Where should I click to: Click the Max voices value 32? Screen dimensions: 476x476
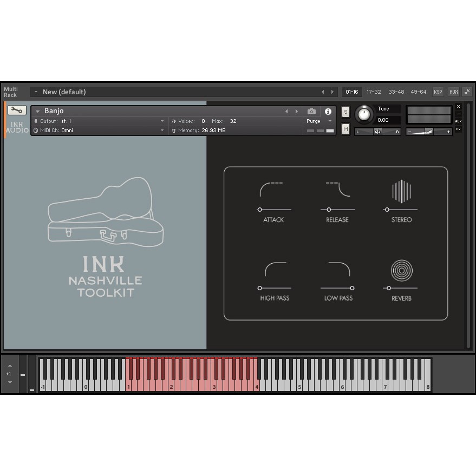click(233, 121)
